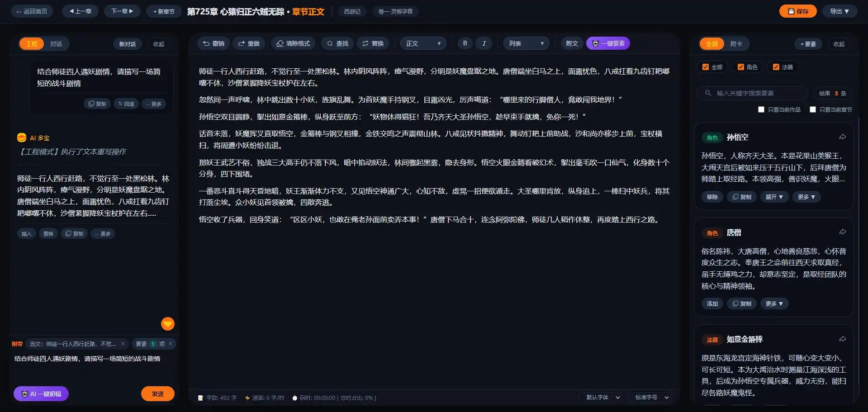This screenshot has height=412, width=868.
Task: Share the 唐僧 card via arrow icon
Action: (843, 232)
